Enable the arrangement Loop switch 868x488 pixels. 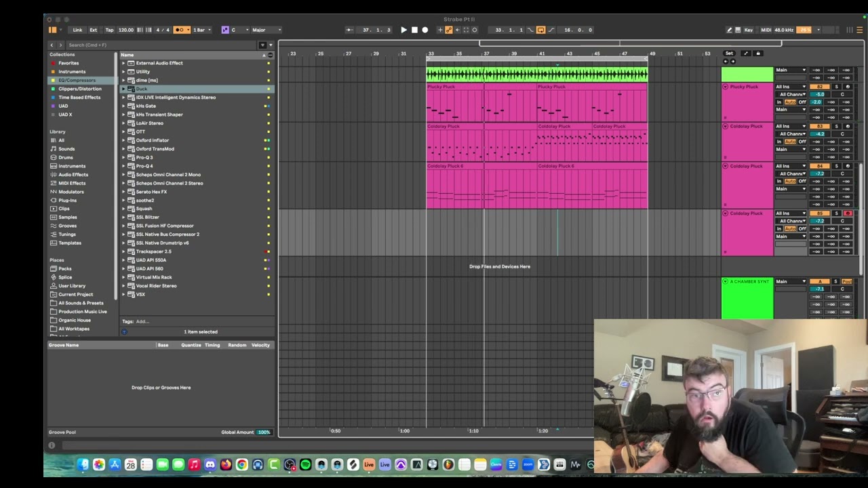(540, 30)
